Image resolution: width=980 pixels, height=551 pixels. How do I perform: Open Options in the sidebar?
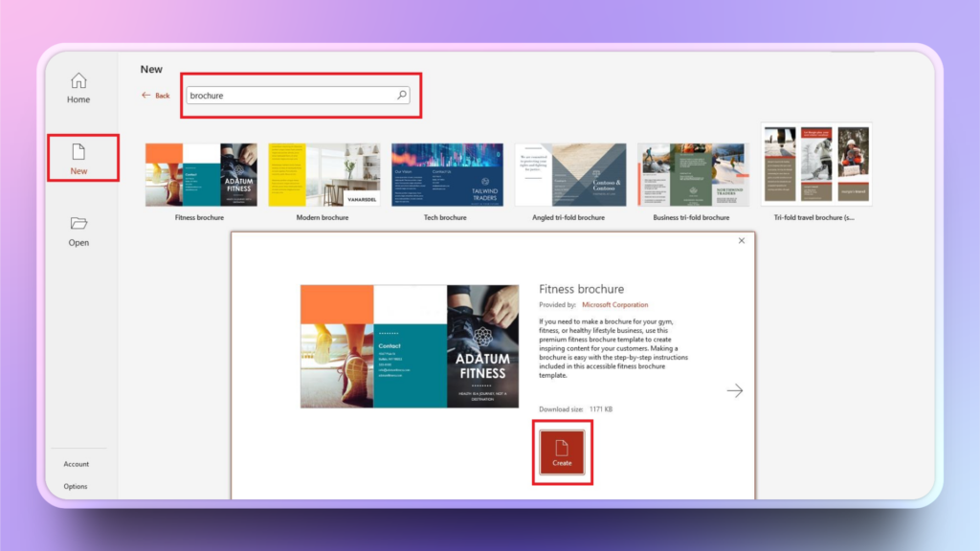click(76, 486)
